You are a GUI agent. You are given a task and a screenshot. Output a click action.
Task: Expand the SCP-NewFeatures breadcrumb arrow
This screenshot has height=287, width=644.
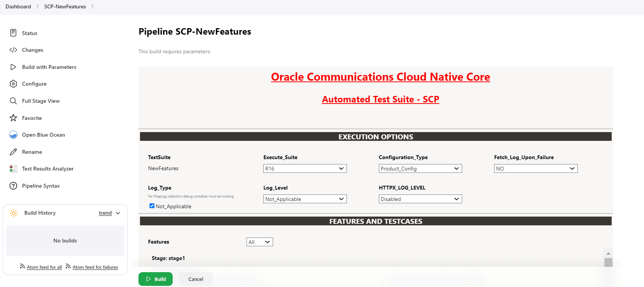(x=92, y=6)
